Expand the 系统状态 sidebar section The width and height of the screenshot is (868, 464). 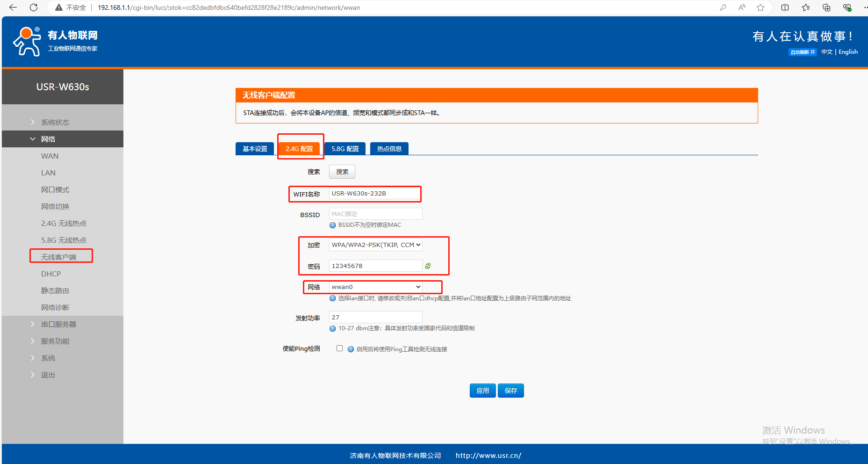click(55, 122)
